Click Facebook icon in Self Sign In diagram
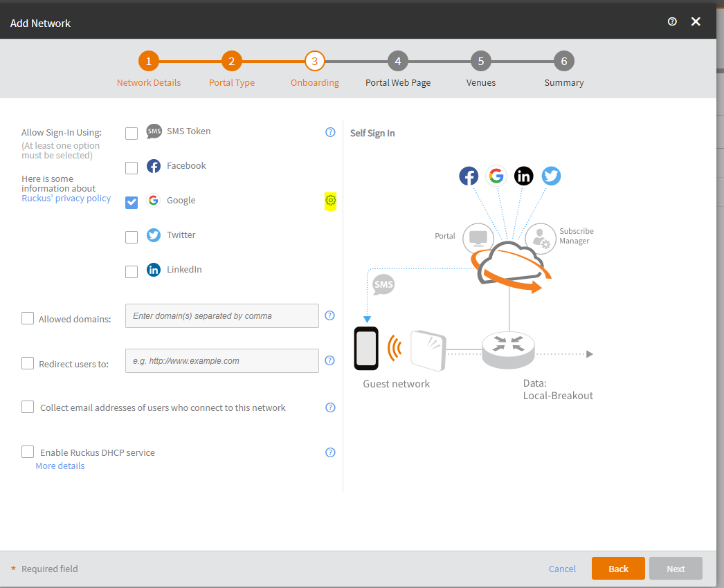Viewport: 724px width, 588px height. tap(469, 176)
